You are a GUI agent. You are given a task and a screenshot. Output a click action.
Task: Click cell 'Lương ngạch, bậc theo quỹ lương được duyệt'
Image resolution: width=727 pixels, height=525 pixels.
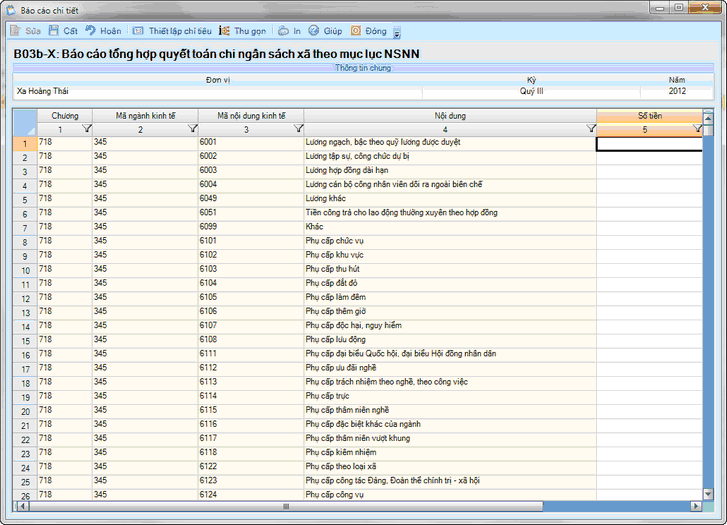[x=450, y=142]
